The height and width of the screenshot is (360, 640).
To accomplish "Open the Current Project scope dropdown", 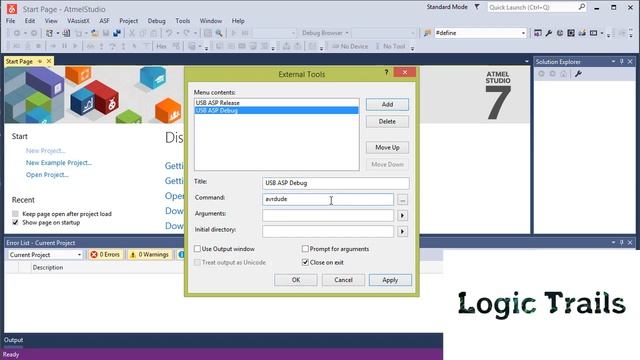I will click(79, 255).
